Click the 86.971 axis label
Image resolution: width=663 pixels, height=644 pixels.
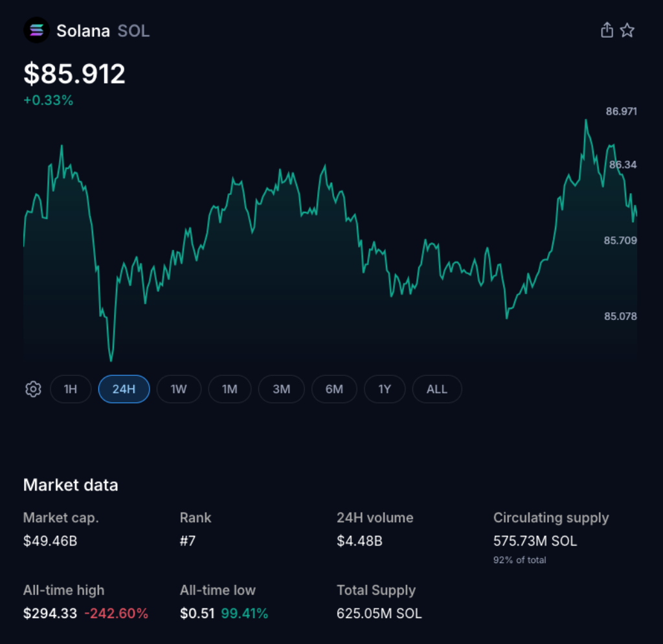pyautogui.click(x=620, y=111)
